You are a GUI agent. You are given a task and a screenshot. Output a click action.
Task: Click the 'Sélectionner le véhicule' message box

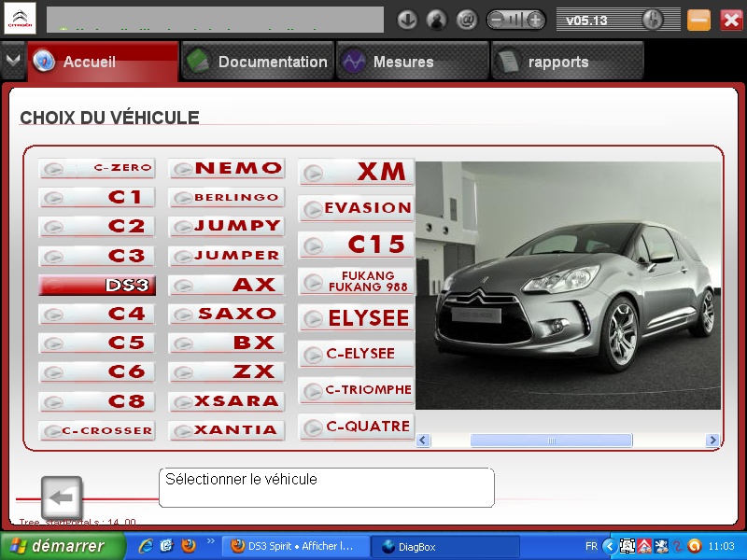(326, 487)
